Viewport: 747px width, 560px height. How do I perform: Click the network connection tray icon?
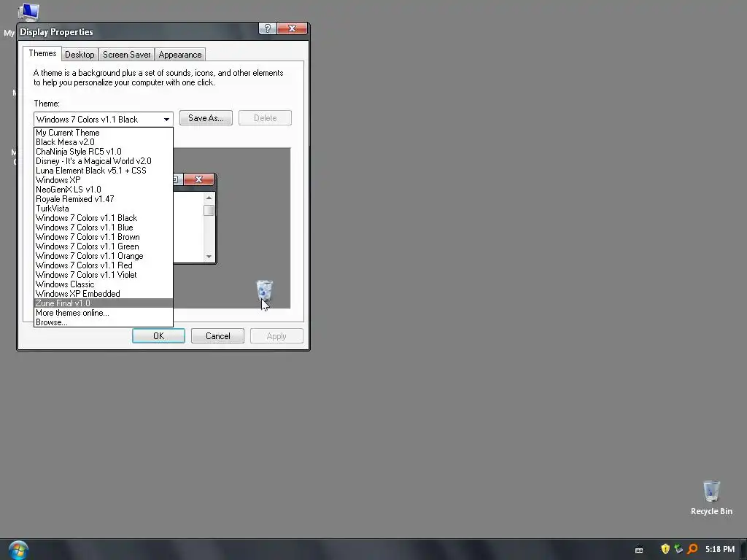click(x=679, y=549)
